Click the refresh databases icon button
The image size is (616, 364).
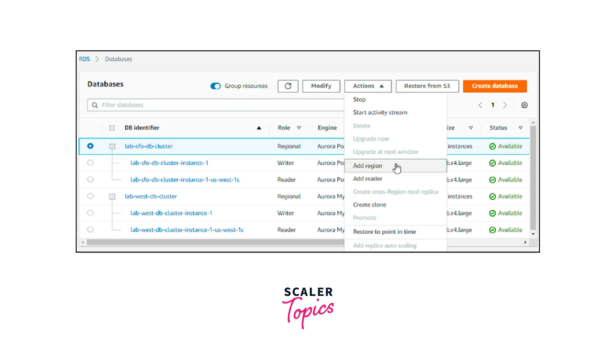click(x=288, y=86)
